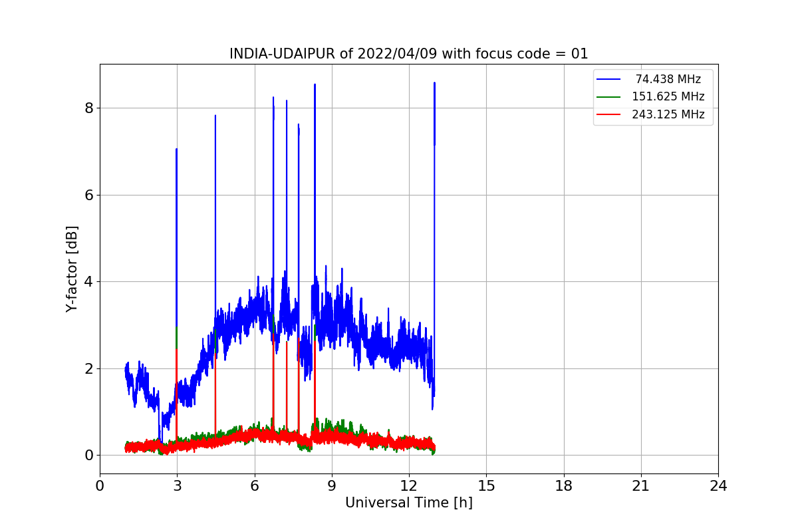Click the Universal Time [h] axis label
This screenshot has width=798, height=532.
(408, 503)
